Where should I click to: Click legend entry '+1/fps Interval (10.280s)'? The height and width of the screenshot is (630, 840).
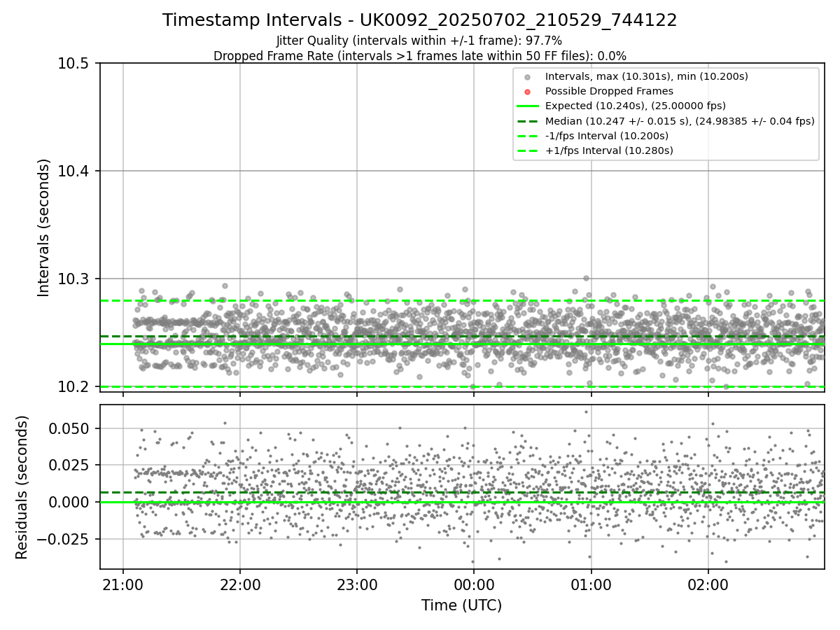pyautogui.click(x=609, y=150)
